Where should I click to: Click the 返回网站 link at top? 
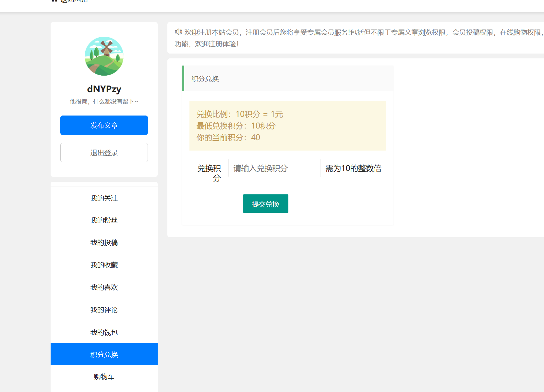[x=74, y=1]
